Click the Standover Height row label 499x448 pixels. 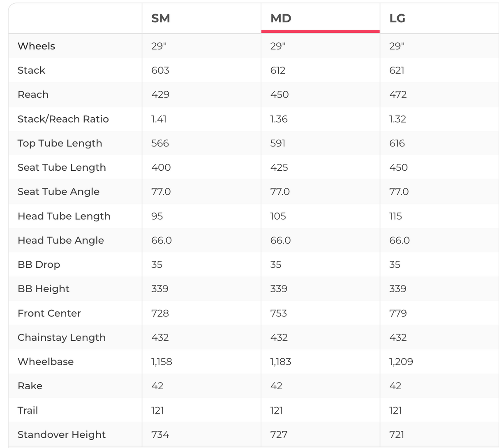tap(61, 434)
